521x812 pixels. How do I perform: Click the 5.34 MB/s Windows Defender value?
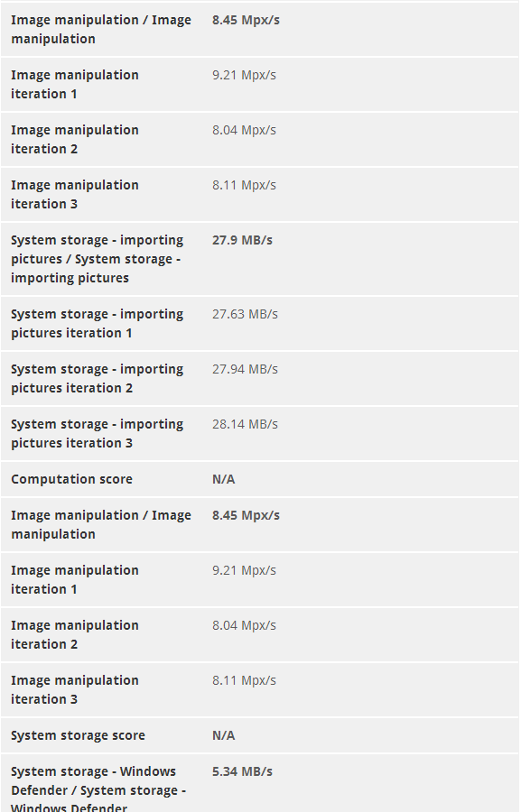[242, 771]
